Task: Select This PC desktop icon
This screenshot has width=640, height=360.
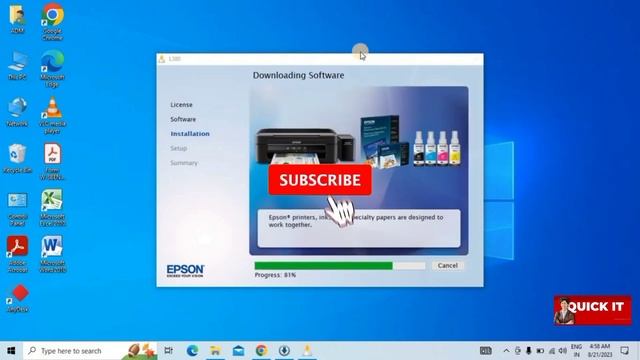Action: tap(17, 65)
